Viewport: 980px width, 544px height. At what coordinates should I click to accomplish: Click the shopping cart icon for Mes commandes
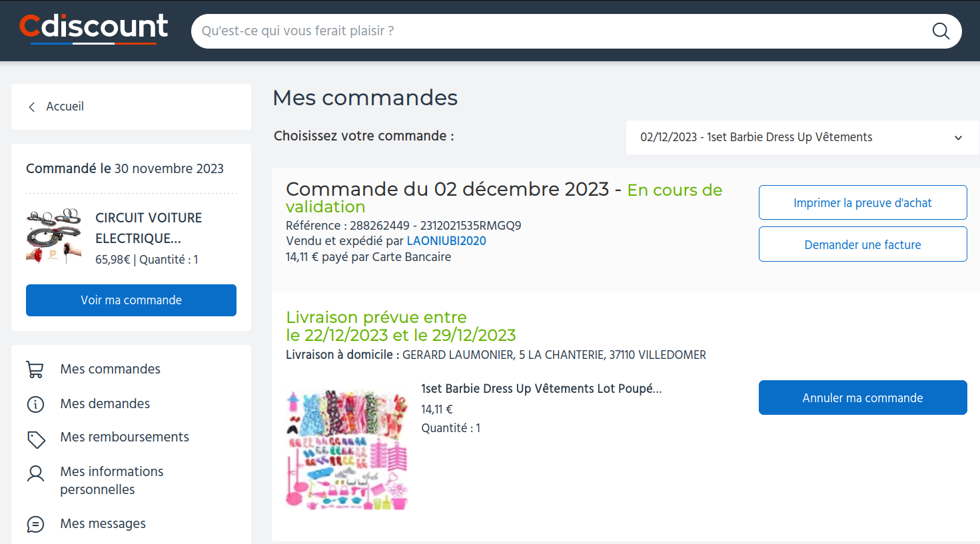click(35, 370)
